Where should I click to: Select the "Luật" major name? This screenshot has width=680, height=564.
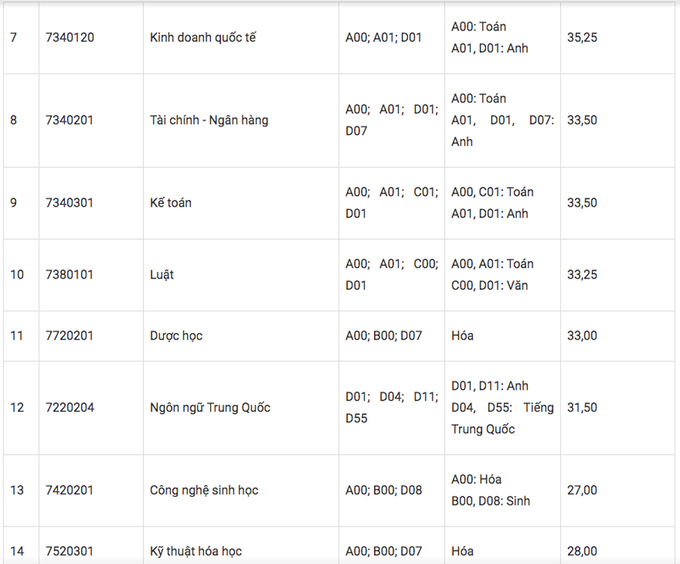pyautogui.click(x=162, y=275)
